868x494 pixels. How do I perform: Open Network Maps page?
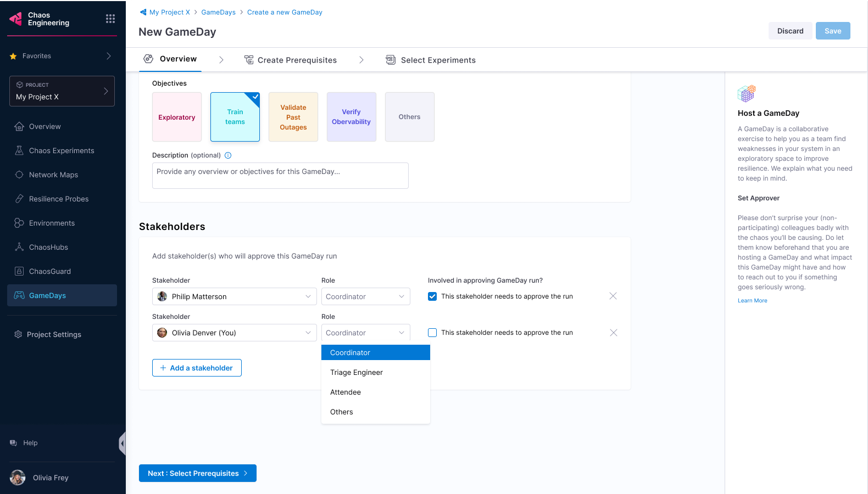pos(53,175)
